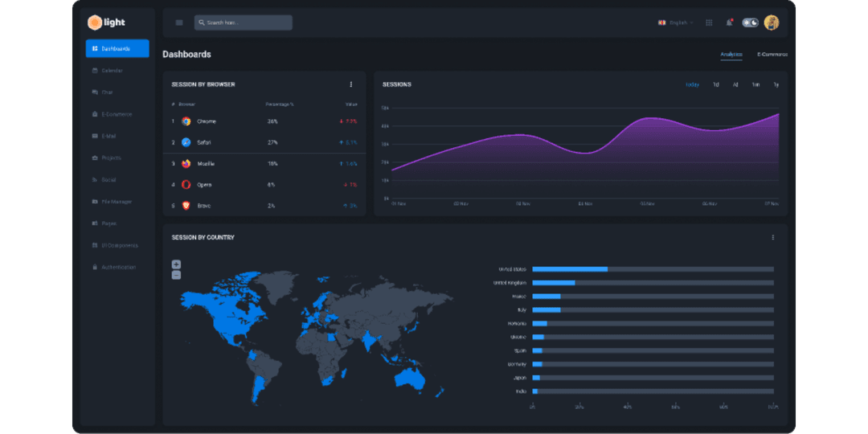Click the search input field
868x434 pixels.
[x=244, y=23]
